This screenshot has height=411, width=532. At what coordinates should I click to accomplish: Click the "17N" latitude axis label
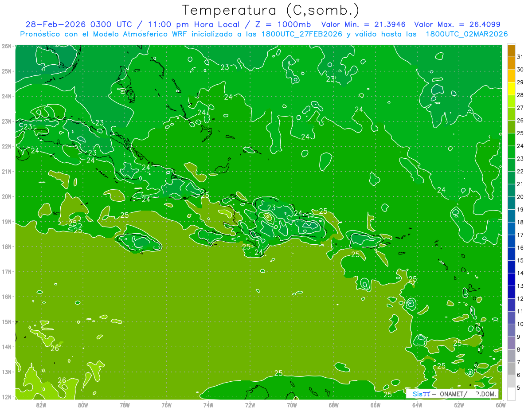coord(7,271)
